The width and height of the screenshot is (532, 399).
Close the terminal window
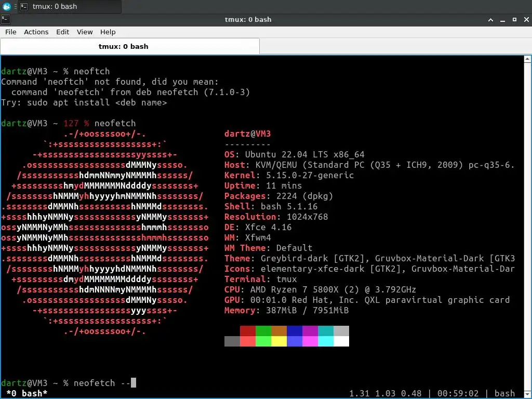click(526, 20)
